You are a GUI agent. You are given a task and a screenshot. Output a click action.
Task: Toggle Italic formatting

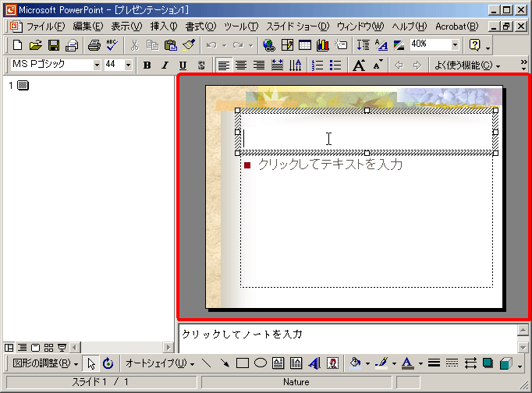(164, 65)
